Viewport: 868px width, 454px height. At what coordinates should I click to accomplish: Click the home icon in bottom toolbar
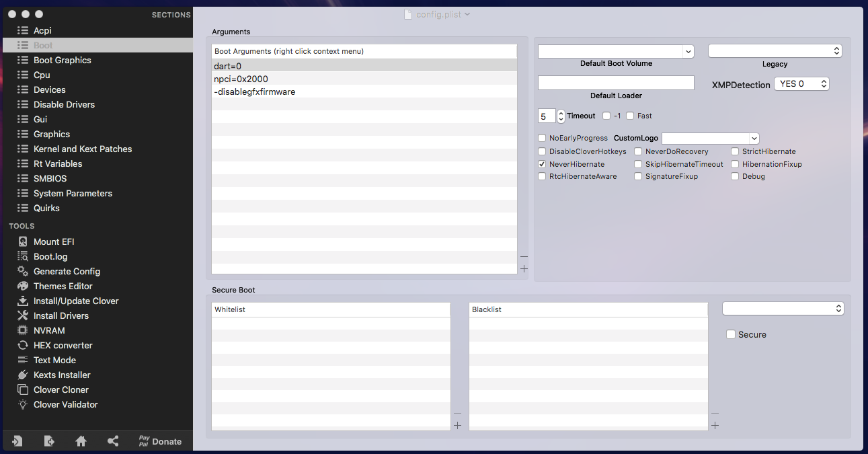point(81,441)
